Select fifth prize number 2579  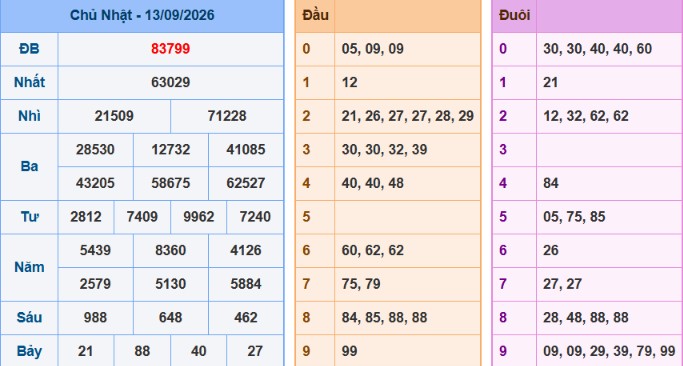tap(95, 284)
